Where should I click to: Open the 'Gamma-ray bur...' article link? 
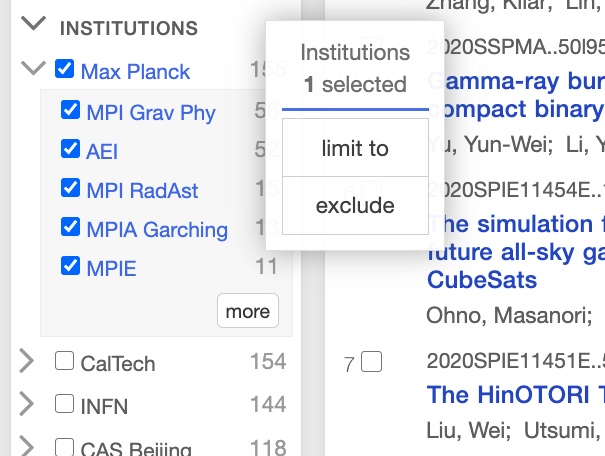click(x=515, y=80)
